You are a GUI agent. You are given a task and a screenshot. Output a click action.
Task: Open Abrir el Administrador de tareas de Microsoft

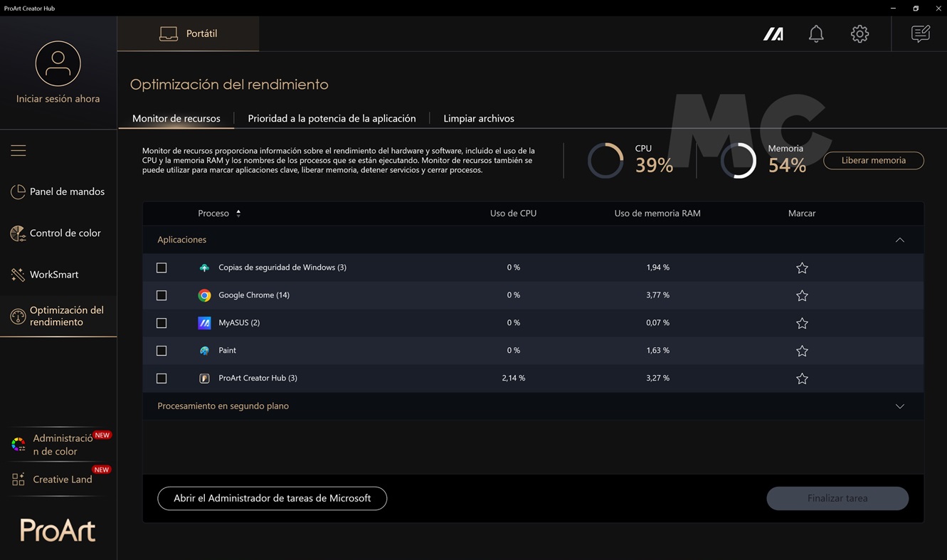[272, 498]
